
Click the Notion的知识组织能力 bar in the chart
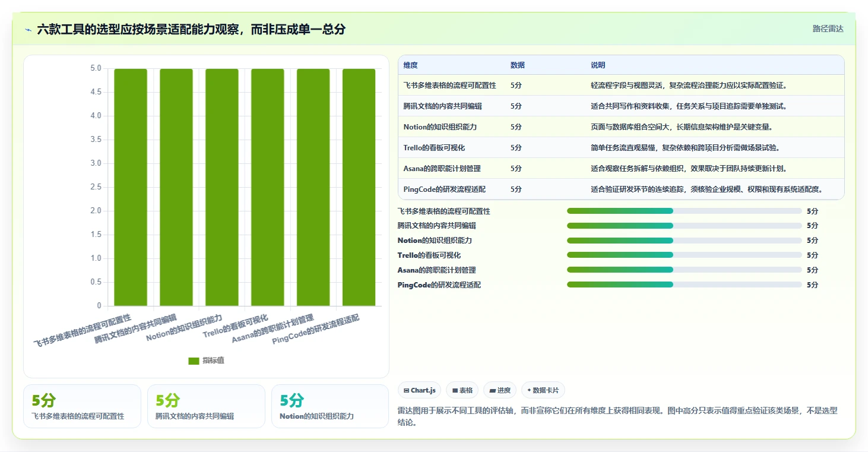(222, 187)
